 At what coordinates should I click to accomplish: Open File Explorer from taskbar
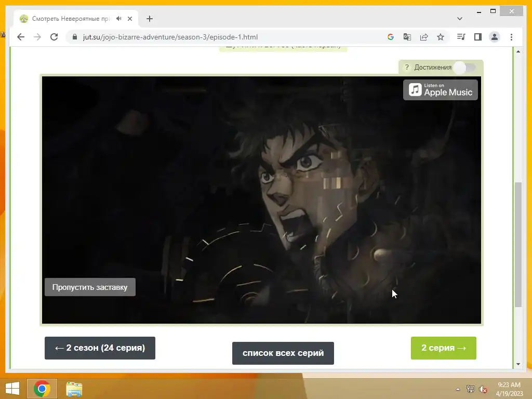[x=74, y=389]
